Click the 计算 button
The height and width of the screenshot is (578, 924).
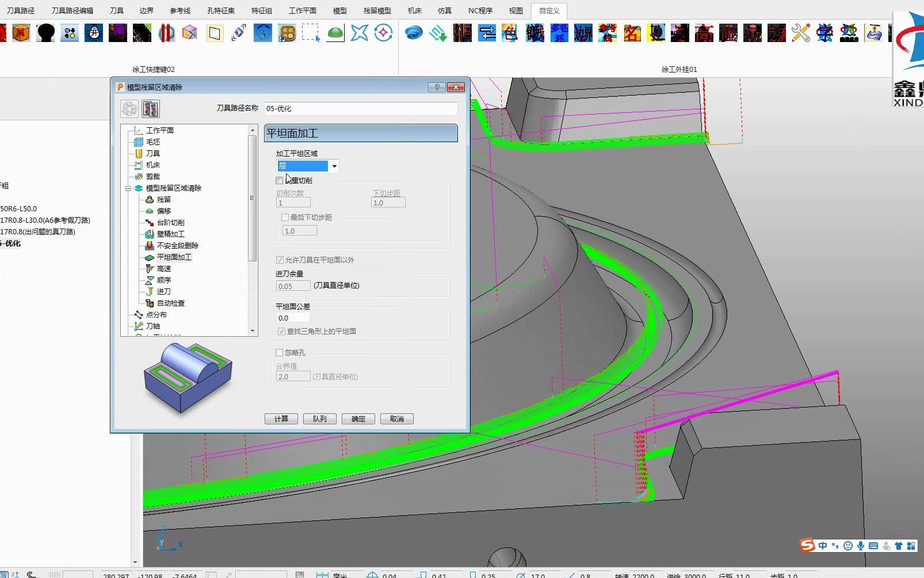[x=281, y=419]
